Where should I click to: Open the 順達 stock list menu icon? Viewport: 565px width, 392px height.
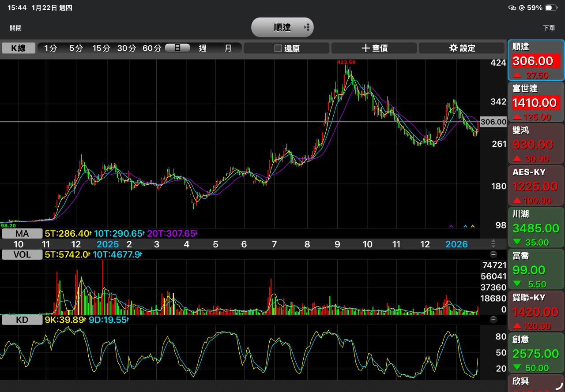tap(307, 27)
